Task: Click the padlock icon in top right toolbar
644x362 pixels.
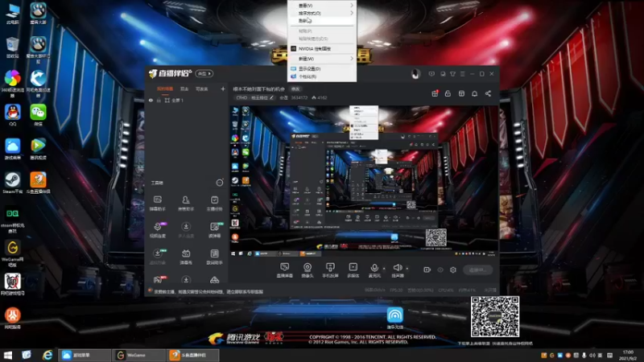Action: click(448, 93)
